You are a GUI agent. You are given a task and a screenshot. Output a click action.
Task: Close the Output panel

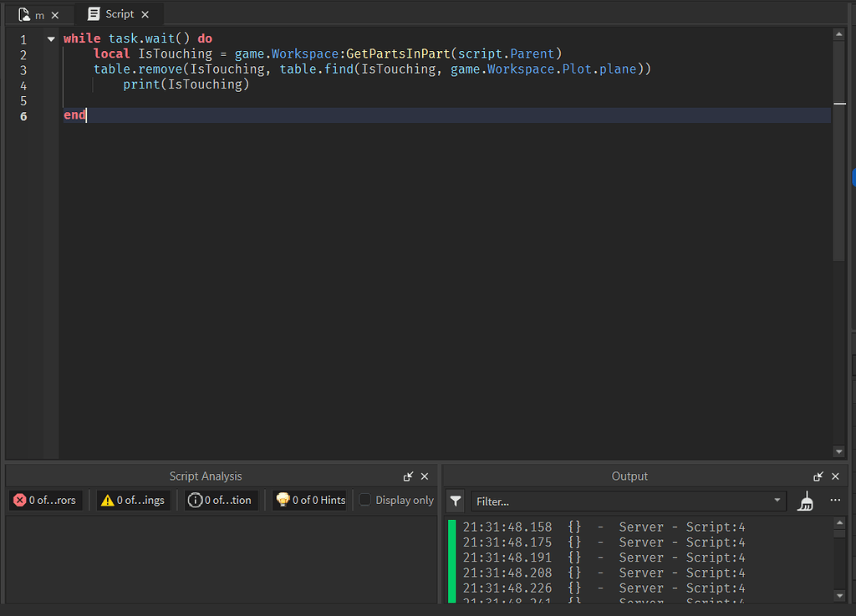(x=835, y=476)
